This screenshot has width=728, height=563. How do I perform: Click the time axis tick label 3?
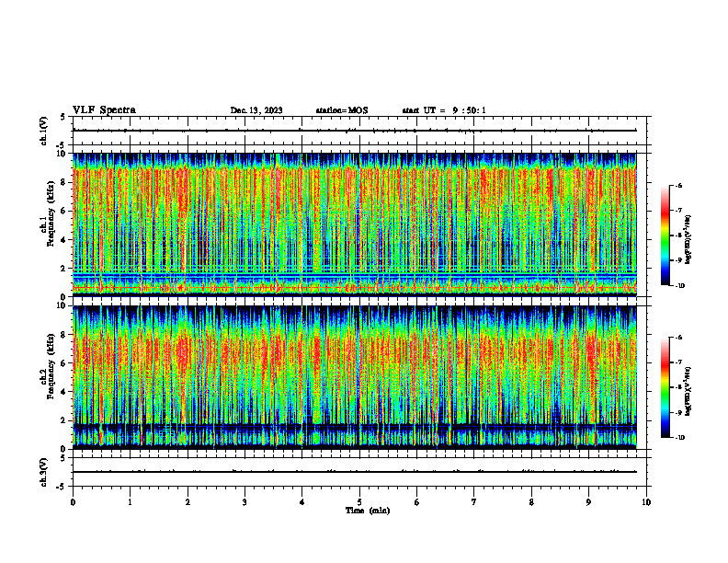[245, 502]
